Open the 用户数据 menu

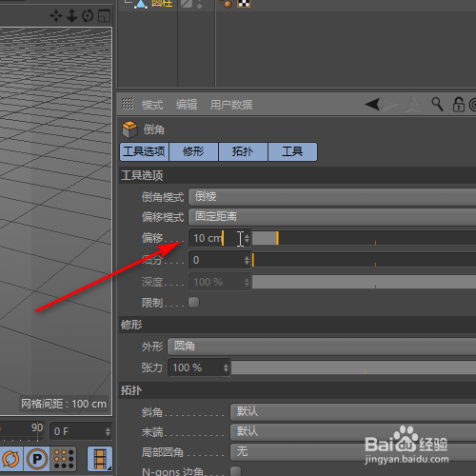[x=231, y=105]
